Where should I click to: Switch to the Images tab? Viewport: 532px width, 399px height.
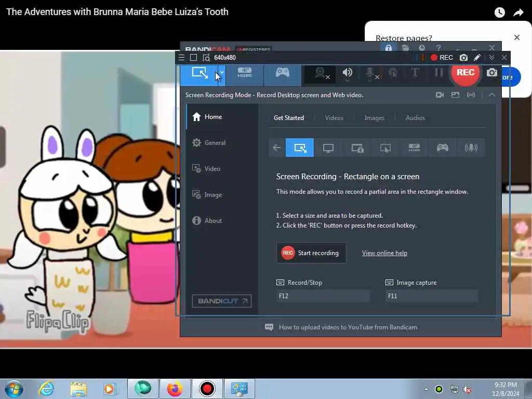pos(374,118)
